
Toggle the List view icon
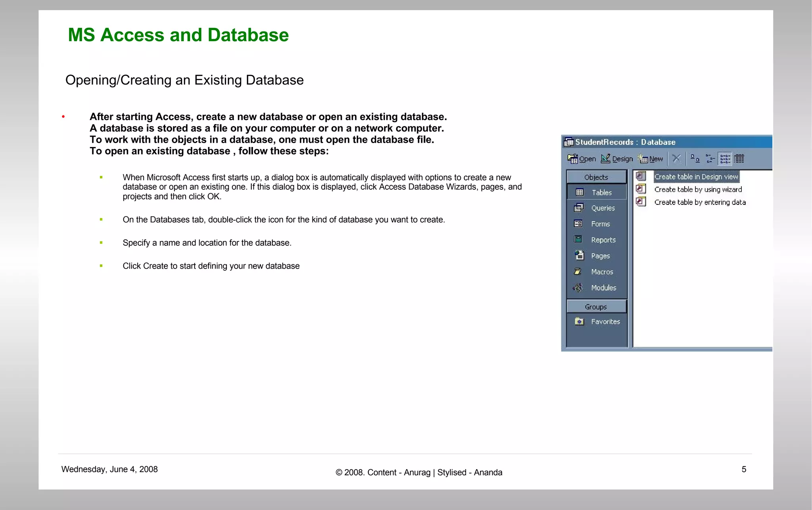[x=725, y=159]
